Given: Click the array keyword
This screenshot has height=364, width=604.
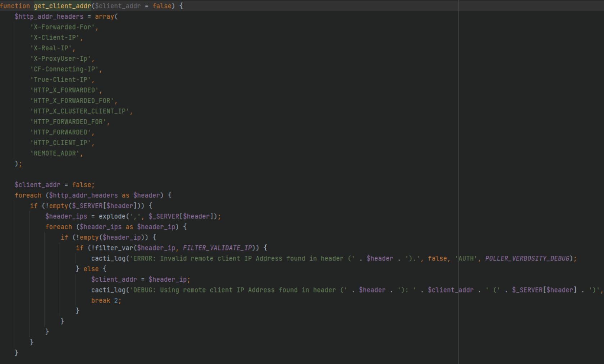Looking at the screenshot, I should pos(104,17).
